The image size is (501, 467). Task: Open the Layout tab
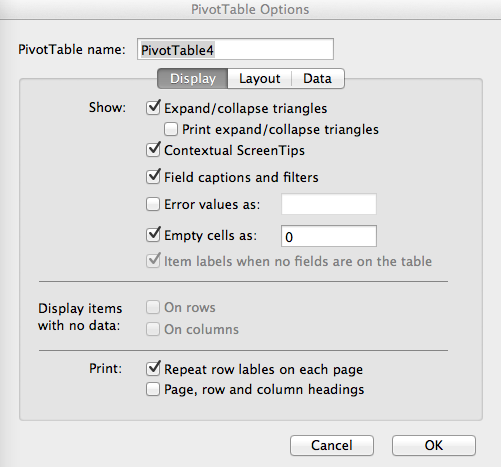click(260, 79)
